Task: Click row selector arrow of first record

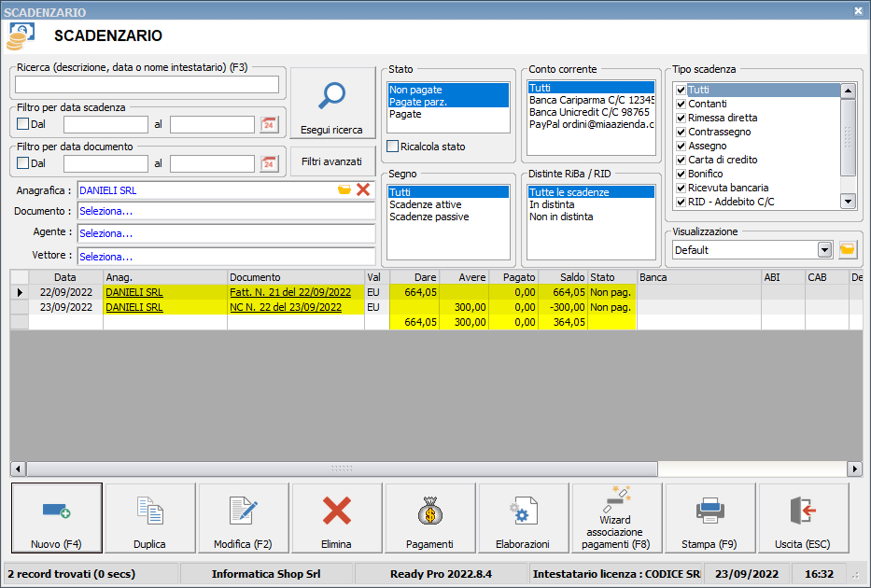Action: [x=20, y=292]
